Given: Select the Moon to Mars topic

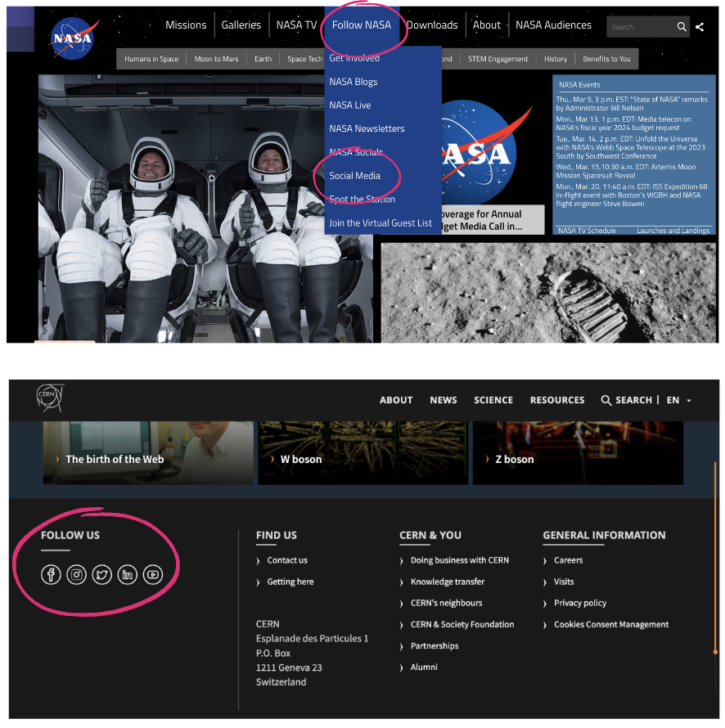Looking at the screenshot, I should (x=216, y=59).
